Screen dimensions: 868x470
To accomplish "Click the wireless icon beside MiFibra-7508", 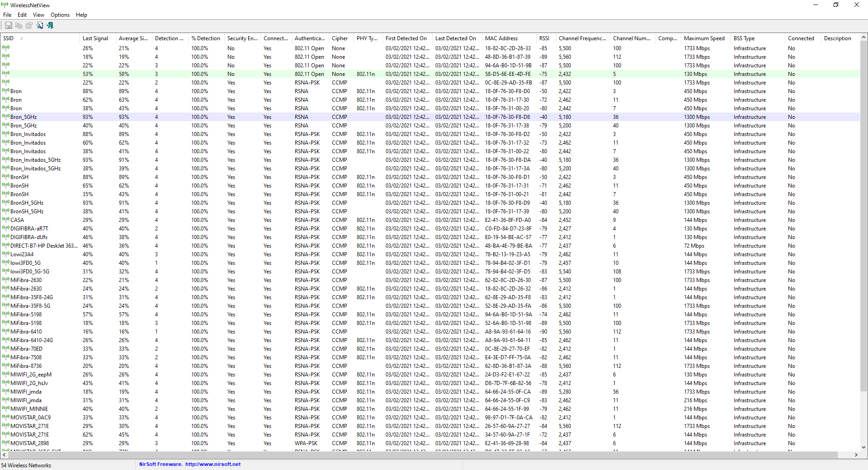I will pos(6,357).
